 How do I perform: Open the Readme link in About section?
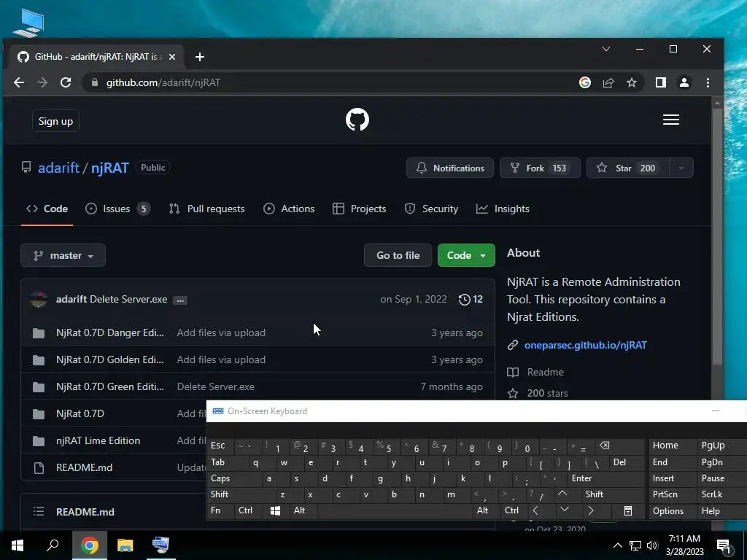point(545,372)
